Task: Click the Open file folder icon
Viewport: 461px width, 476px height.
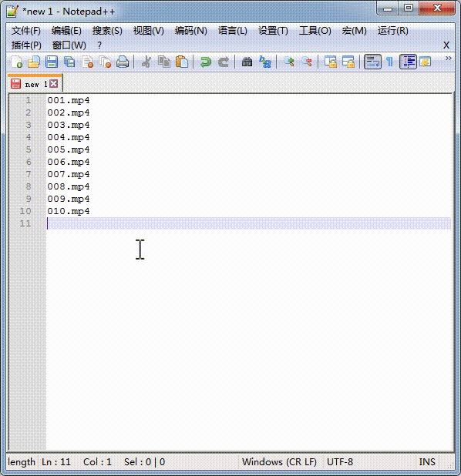Action: [34, 62]
